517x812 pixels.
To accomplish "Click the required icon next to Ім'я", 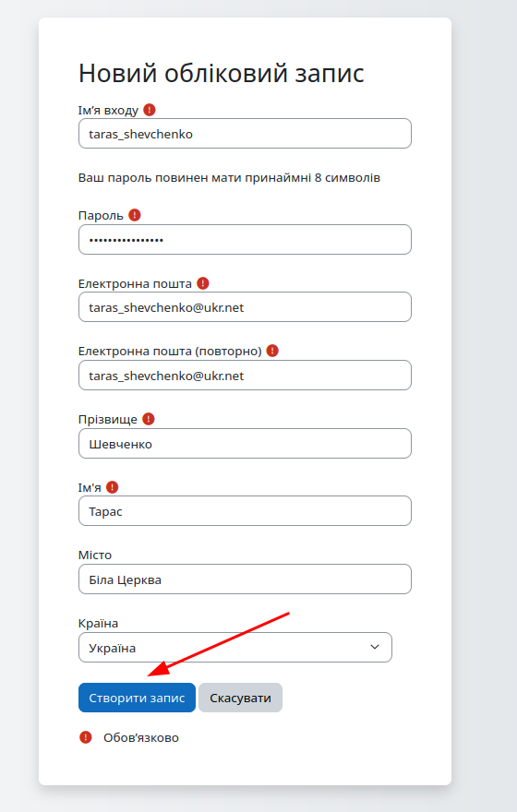I will coord(113,487).
